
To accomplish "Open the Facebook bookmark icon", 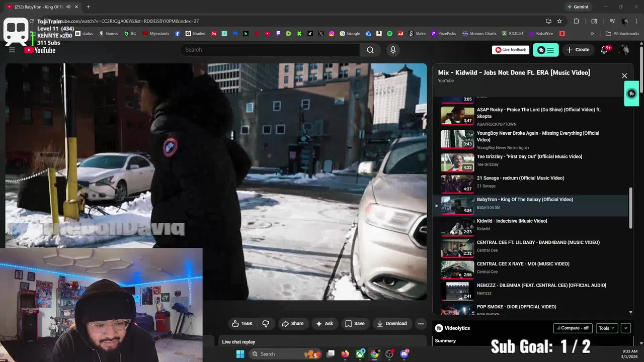I will (x=178, y=34).
